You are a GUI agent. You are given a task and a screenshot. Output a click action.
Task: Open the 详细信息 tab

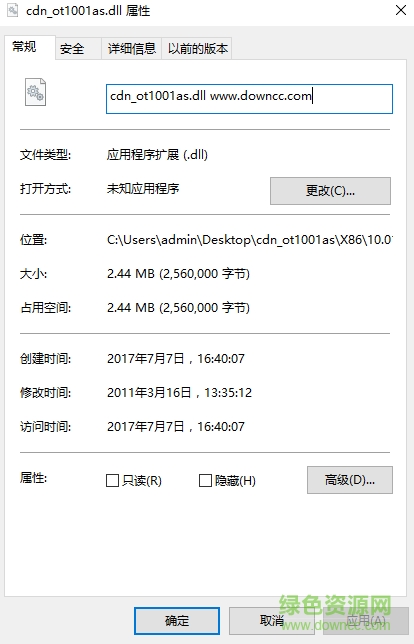[131, 48]
